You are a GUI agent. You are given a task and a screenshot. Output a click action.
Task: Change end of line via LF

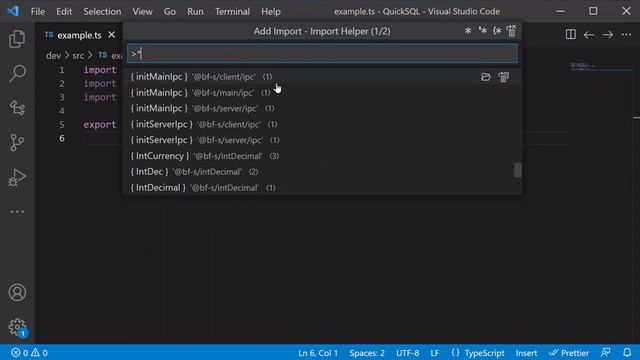435,353
